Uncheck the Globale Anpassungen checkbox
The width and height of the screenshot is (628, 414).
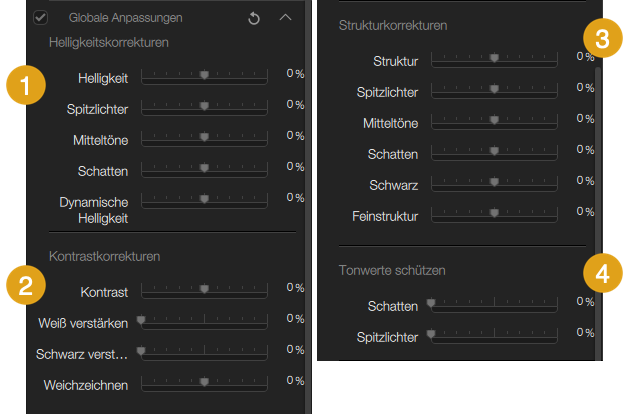pos(41,18)
